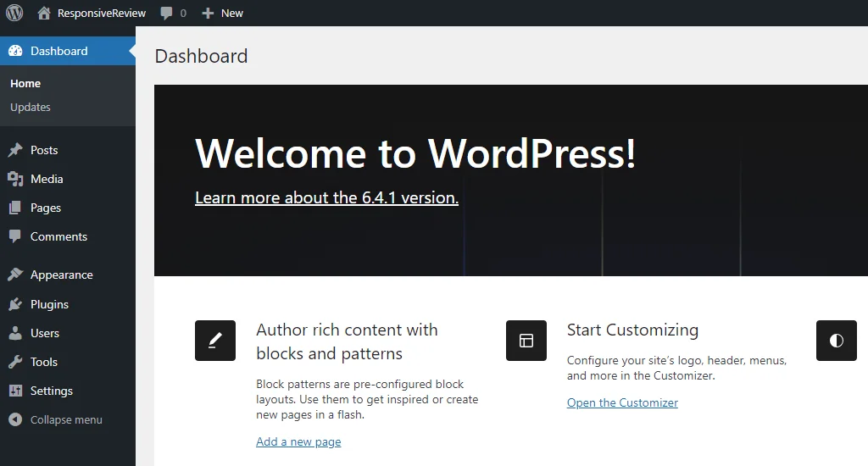Click the pencil edit icon tile
The image size is (868, 466).
[x=215, y=341]
